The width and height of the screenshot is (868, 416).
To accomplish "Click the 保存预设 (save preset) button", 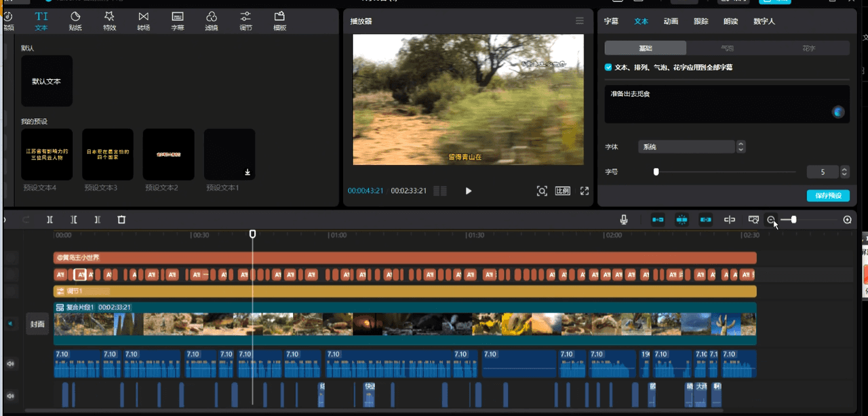I will coord(828,195).
